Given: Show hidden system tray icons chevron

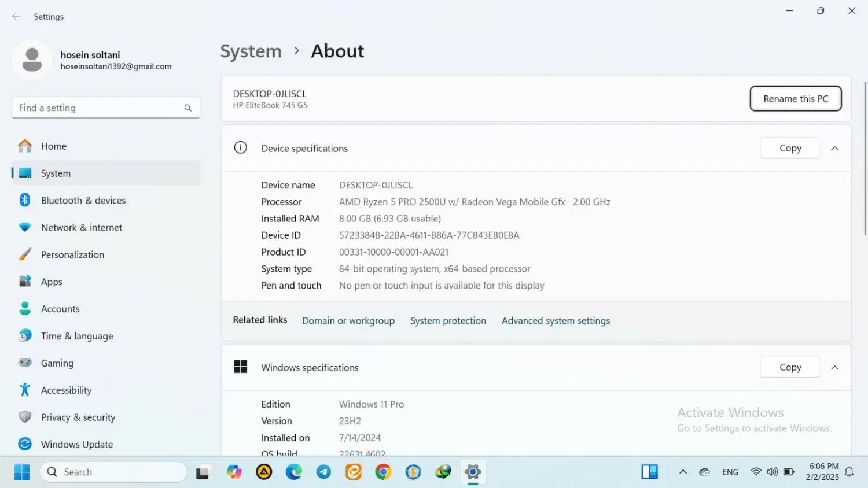Looking at the screenshot, I should click(x=683, y=472).
